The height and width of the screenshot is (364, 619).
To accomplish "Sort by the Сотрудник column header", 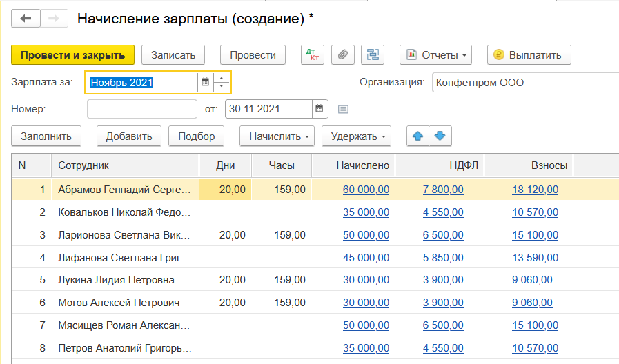I will click(125, 165).
